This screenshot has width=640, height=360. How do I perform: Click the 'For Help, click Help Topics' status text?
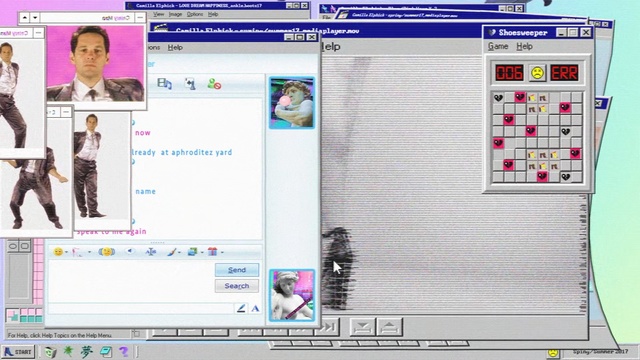60,335
